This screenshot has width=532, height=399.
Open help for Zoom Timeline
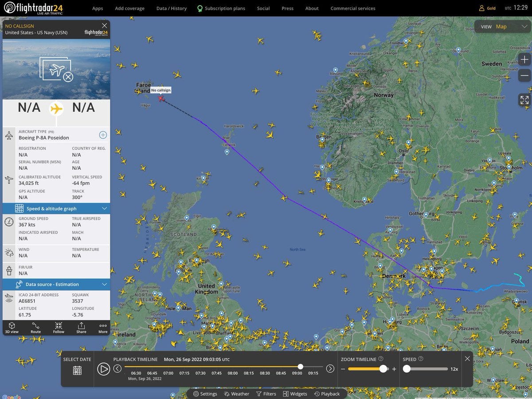pos(381,359)
